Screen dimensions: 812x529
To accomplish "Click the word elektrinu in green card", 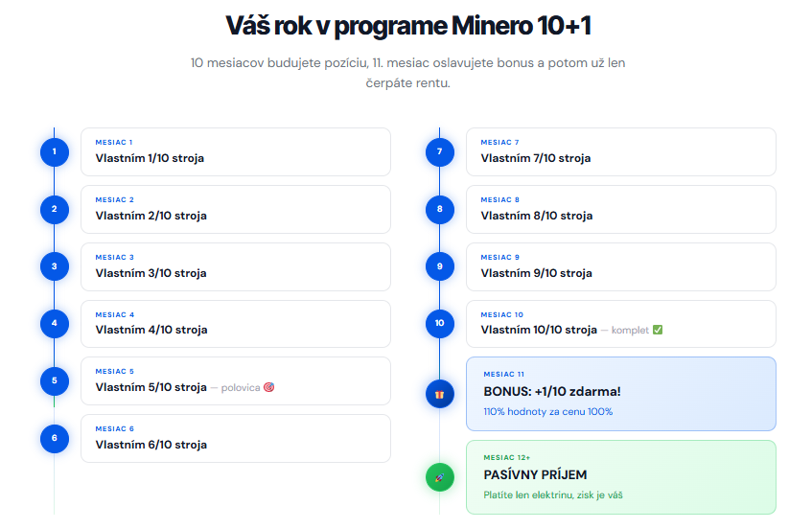I will pyautogui.click(x=551, y=495).
